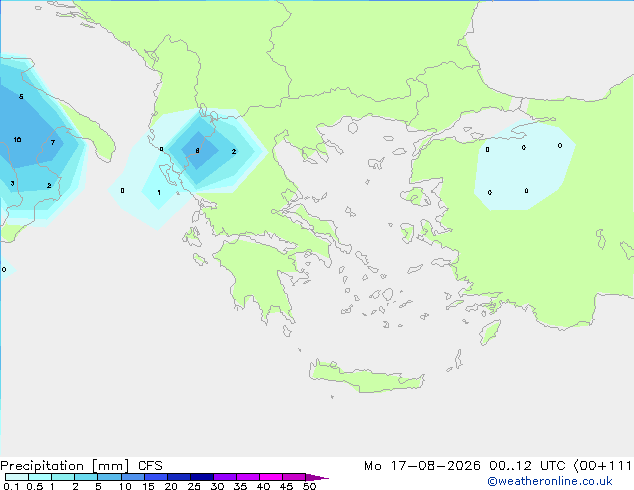Click the precipitation value 7 over Italy

[53, 142]
